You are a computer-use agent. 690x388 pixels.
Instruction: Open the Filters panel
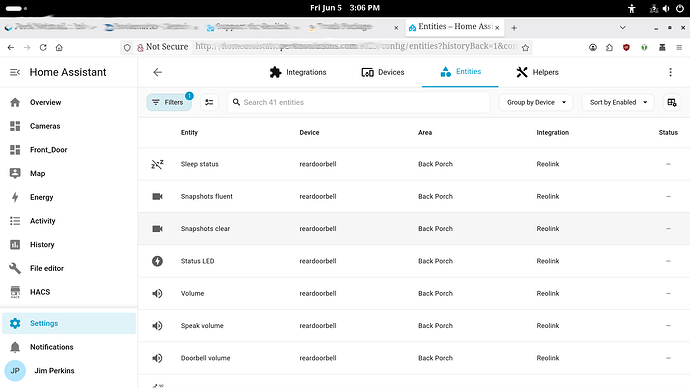pyautogui.click(x=169, y=102)
